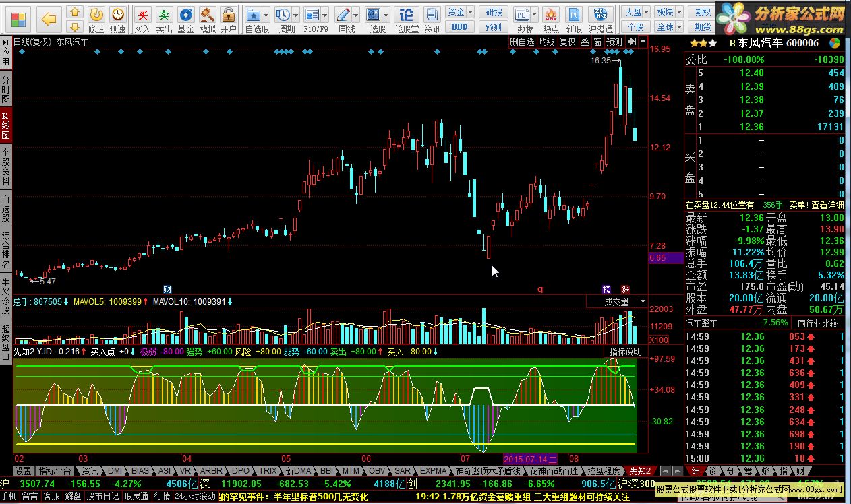This screenshot has width=851, height=504.
Task: Click the BBD button
Action: (460, 27)
